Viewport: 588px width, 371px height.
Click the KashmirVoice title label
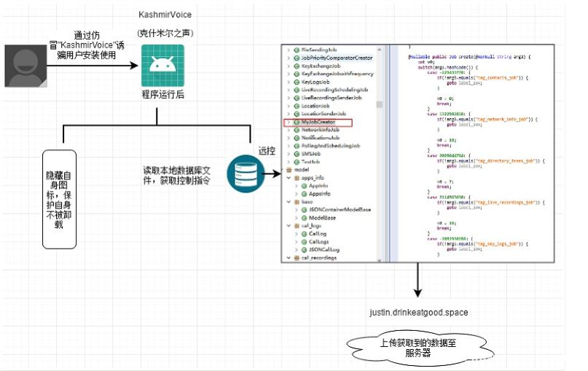click(165, 15)
